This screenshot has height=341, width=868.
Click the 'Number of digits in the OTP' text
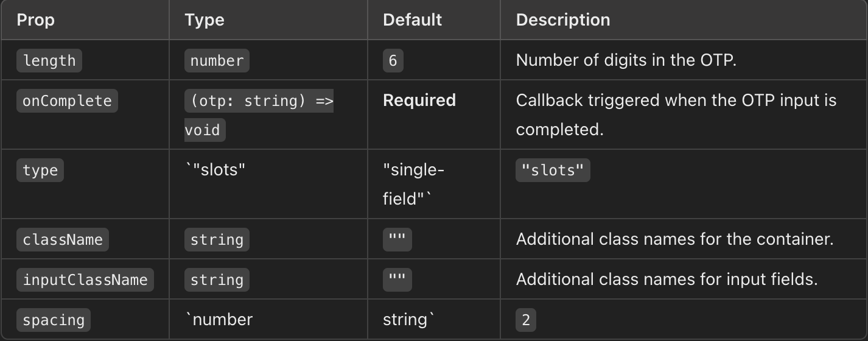click(626, 60)
